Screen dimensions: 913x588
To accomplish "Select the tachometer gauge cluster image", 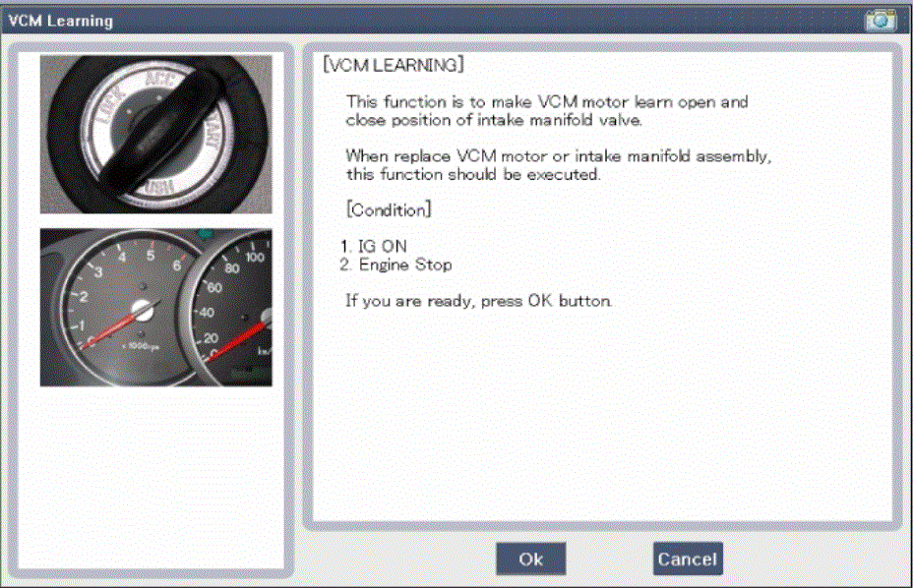I will tap(156, 308).
